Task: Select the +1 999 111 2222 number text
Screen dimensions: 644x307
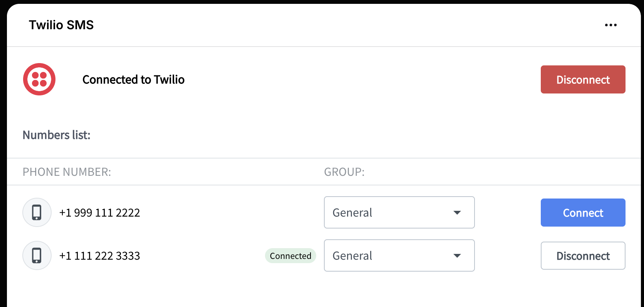Action: pyautogui.click(x=99, y=213)
